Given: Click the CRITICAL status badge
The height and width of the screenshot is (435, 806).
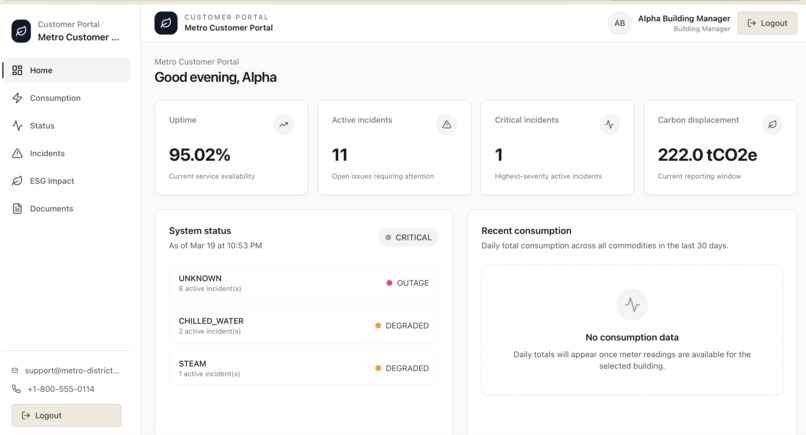Looking at the screenshot, I should click(408, 238).
